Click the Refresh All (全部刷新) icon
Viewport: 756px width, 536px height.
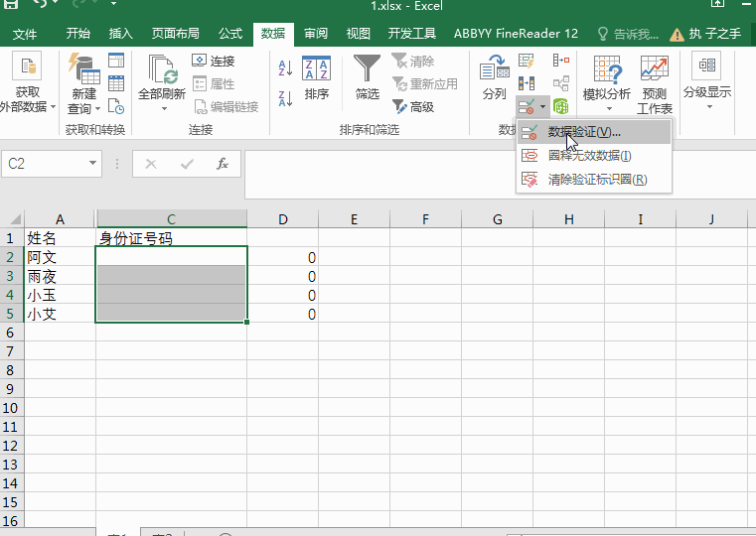point(162,68)
